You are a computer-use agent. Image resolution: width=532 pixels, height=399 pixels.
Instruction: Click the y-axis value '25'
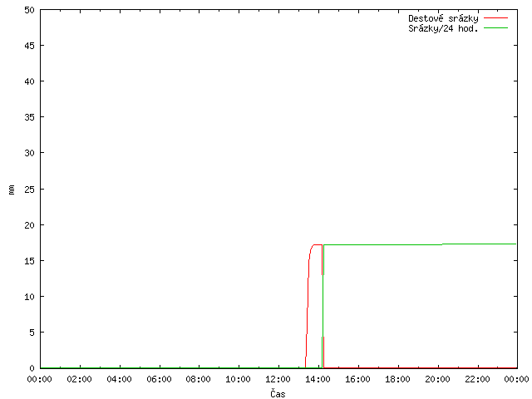30,190
